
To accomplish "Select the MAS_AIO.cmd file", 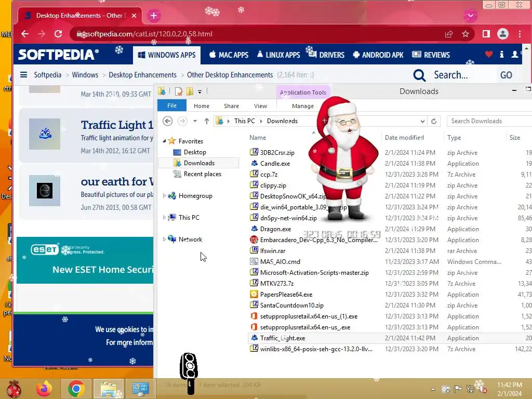I will [x=280, y=262].
